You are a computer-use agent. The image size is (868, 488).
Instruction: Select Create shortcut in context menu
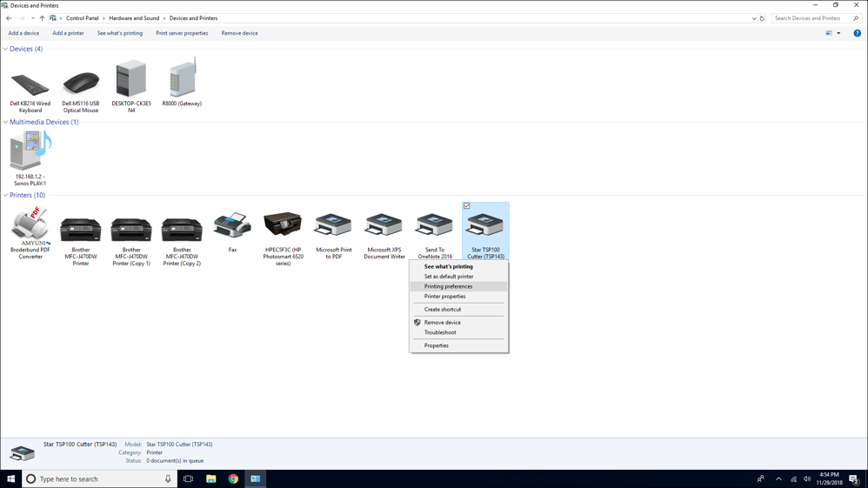pos(443,310)
